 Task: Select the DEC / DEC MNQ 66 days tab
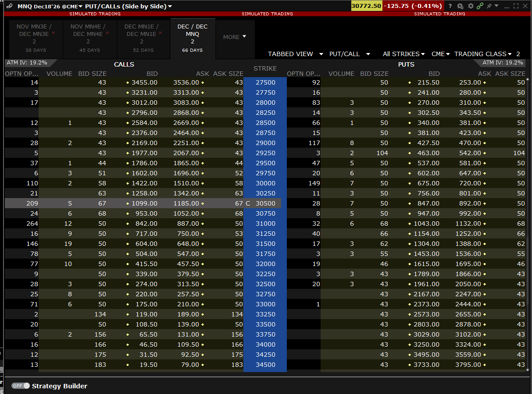193,38
